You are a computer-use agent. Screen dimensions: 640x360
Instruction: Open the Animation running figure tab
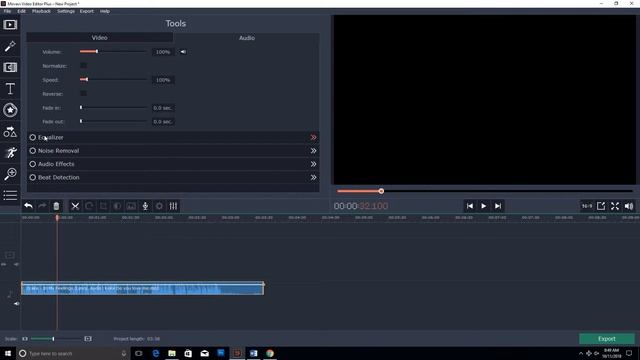[x=10, y=153]
